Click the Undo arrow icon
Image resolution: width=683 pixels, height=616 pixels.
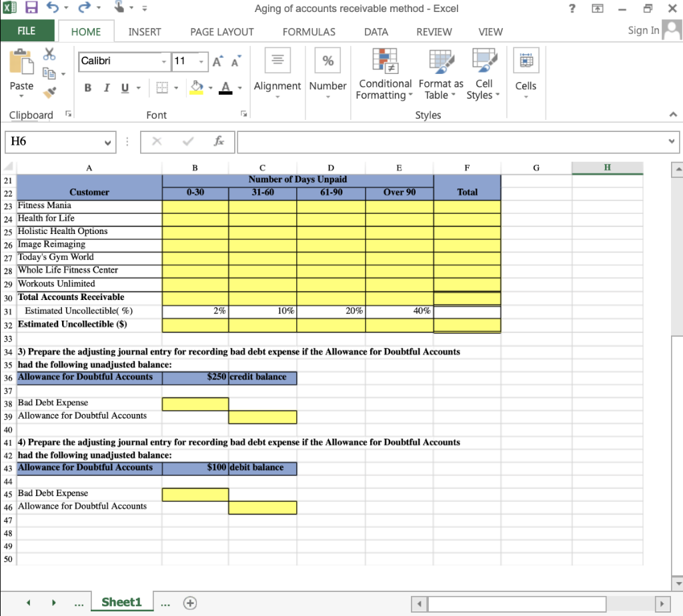(x=52, y=7)
